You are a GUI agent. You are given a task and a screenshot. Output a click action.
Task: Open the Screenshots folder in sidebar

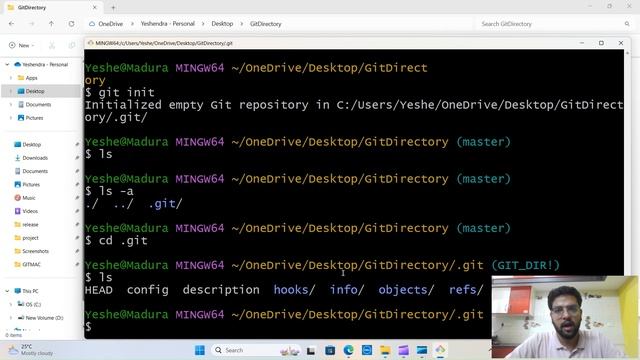pyautogui.click(x=31, y=251)
